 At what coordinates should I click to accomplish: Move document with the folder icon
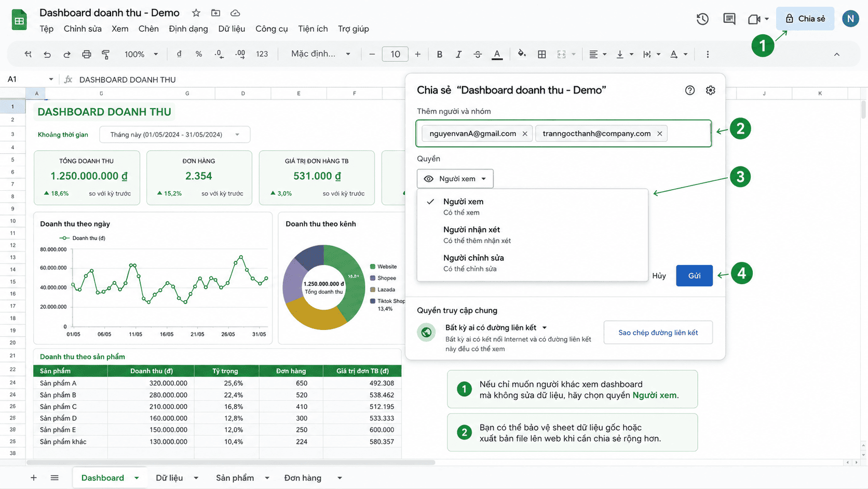tap(215, 13)
